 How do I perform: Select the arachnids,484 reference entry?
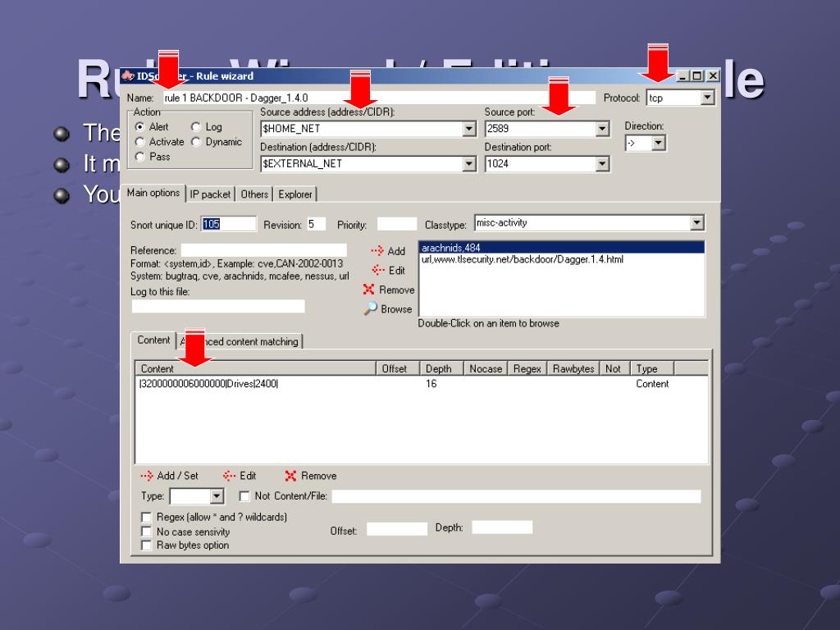(x=561, y=248)
